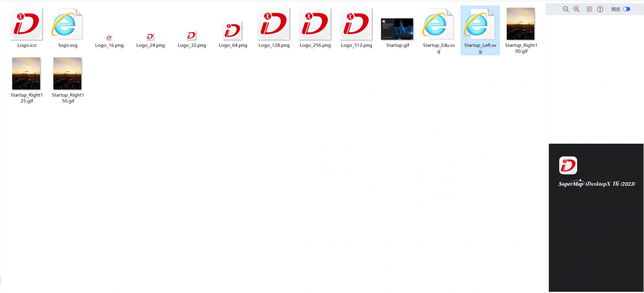Select the Logo_256.png icon
The image size is (644, 293).
click(x=315, y=24)
